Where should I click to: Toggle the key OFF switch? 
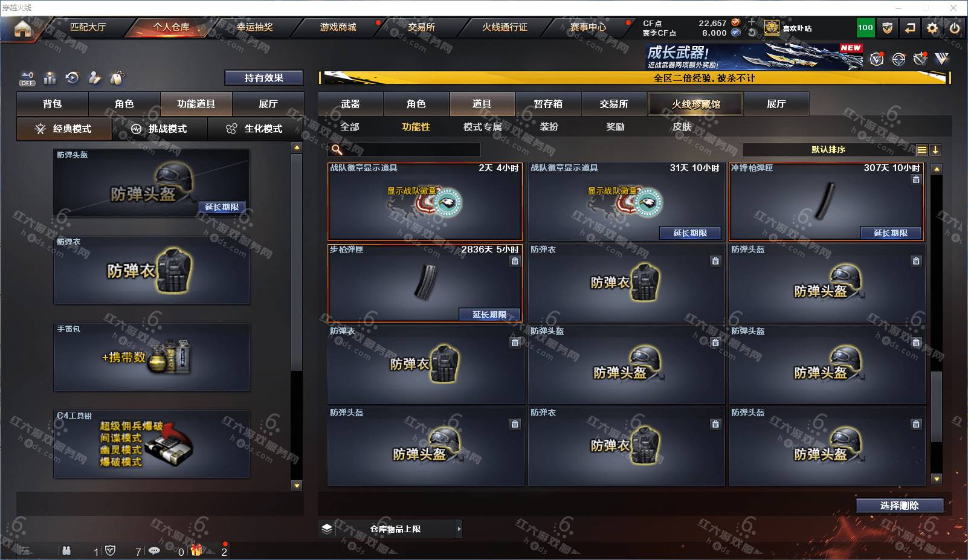[x=27, y=79]
